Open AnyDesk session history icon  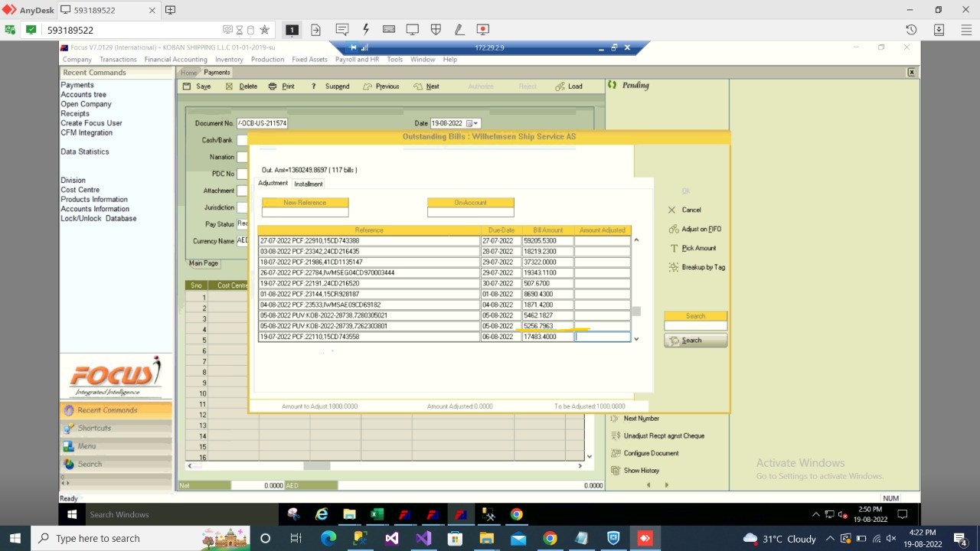[x=911, y=30]
